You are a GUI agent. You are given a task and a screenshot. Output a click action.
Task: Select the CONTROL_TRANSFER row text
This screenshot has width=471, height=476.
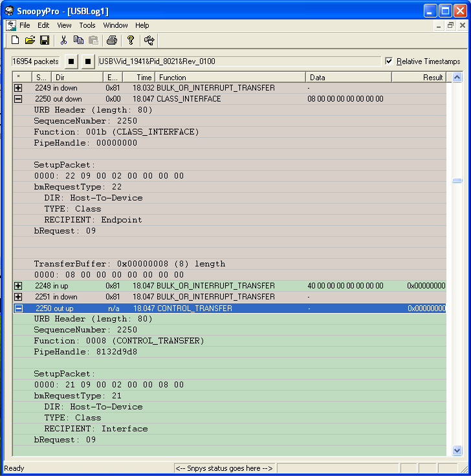coord(194,308)
